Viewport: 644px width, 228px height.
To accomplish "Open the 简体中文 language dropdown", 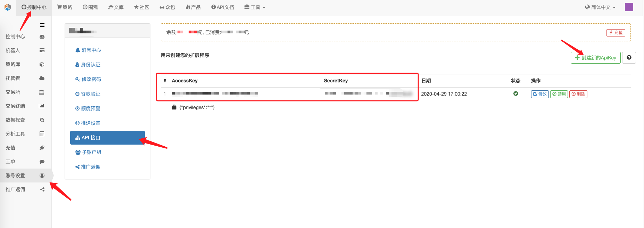I will pos(600,7).
